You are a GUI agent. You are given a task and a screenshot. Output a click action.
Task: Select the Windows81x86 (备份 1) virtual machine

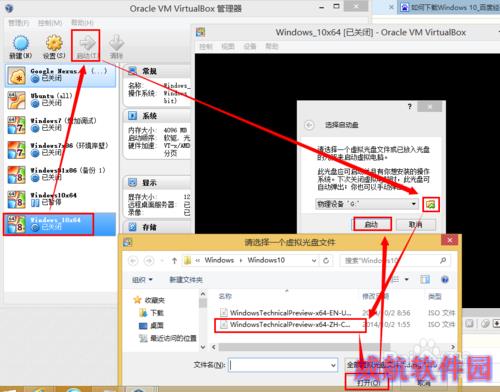click(60, 174)
